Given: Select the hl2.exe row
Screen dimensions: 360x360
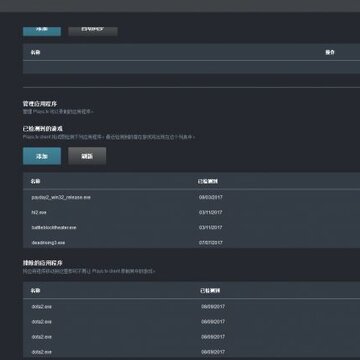Looking at the screenshot, I should pos(191,212).
